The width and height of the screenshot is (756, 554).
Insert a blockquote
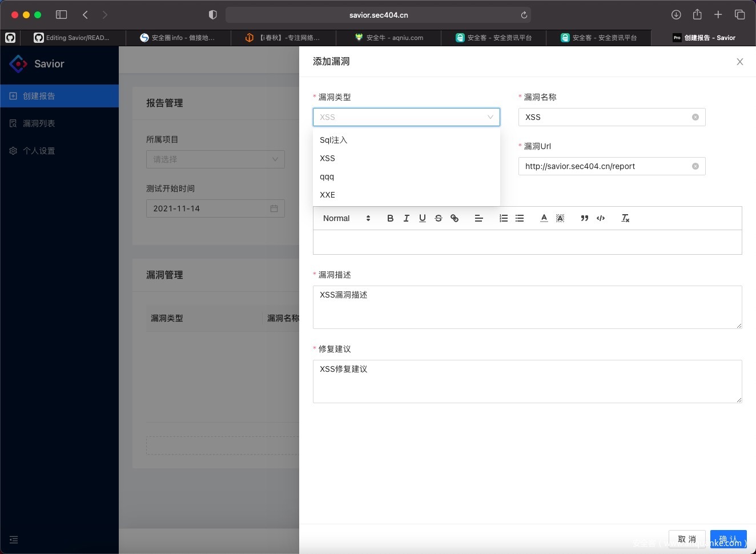(584, 218)
